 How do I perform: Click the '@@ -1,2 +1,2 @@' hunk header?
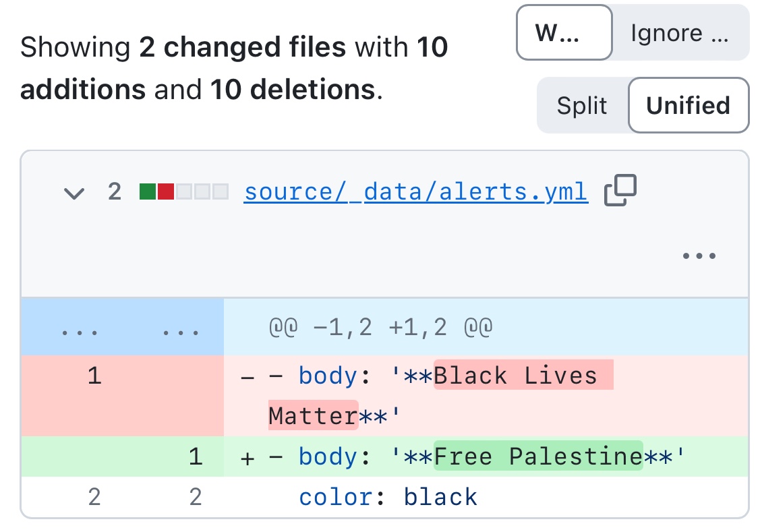click(x=380, y=327)
